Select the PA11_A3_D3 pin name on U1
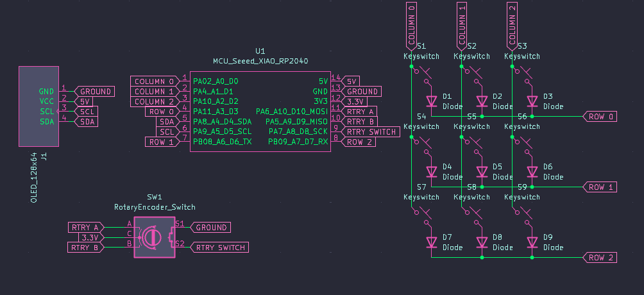 pyautogui.click(x=216, y=112)
